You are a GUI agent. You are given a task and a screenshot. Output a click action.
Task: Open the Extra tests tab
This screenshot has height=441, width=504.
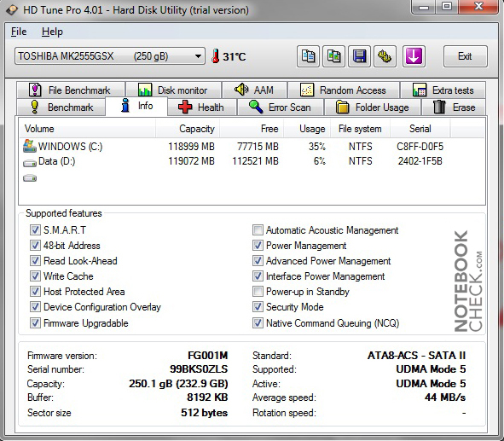click(x=443, y=90)
